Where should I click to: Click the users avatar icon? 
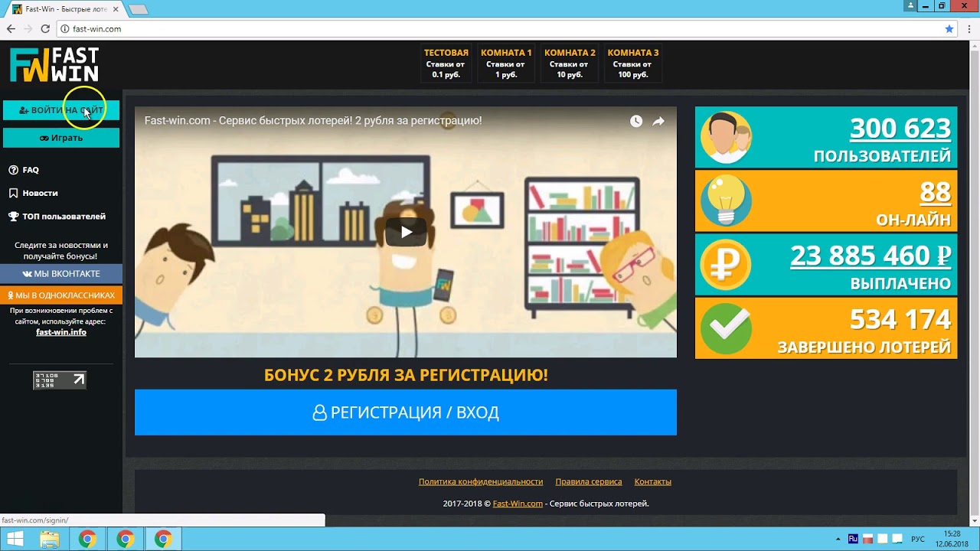(x=727, y=138)
